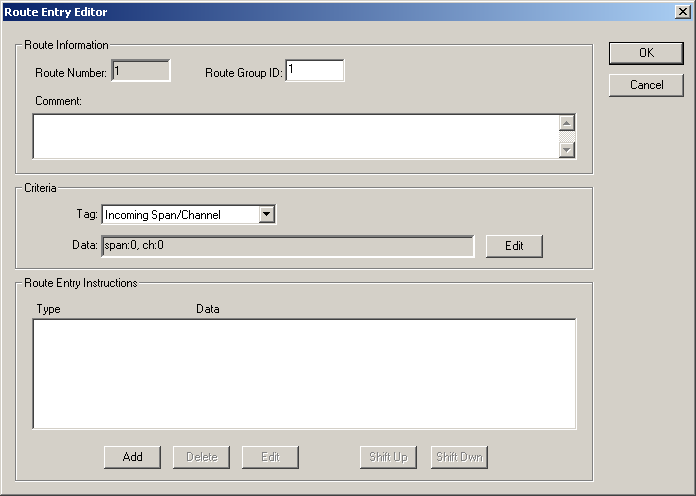
Task: Click the Route Number field
Action: tap(140, 71)
